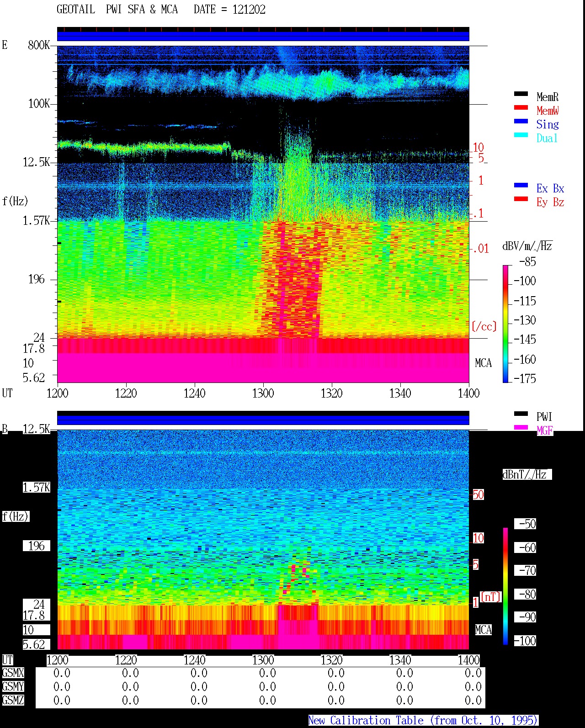Click the 1320 tick label under E panel
The height and width of the screenshot is (728, 585).
(x=331, y=393)
